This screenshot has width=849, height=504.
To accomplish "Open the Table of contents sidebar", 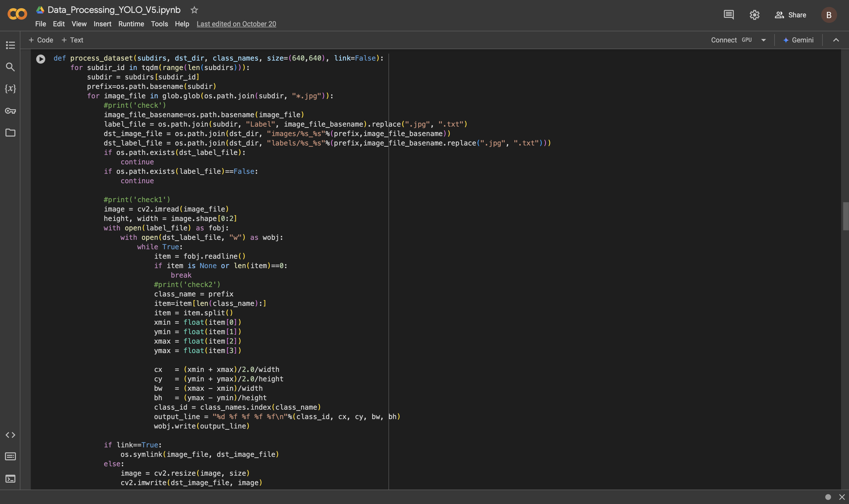I will [x=10, y=45].
